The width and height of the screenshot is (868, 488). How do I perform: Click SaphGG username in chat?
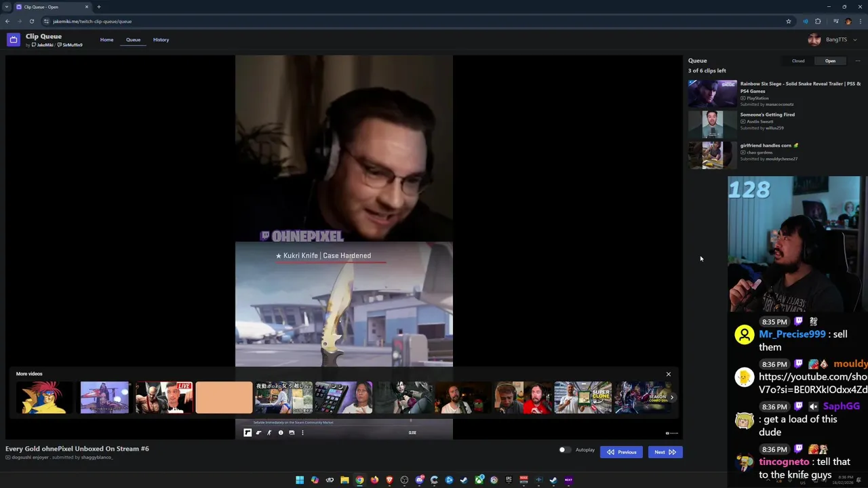coord(842,407)
